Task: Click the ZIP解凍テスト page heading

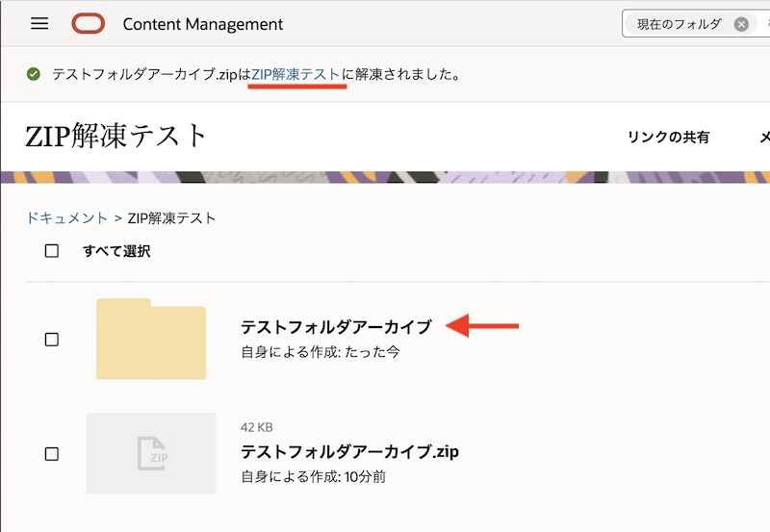Action: click(x=116, y=136)
